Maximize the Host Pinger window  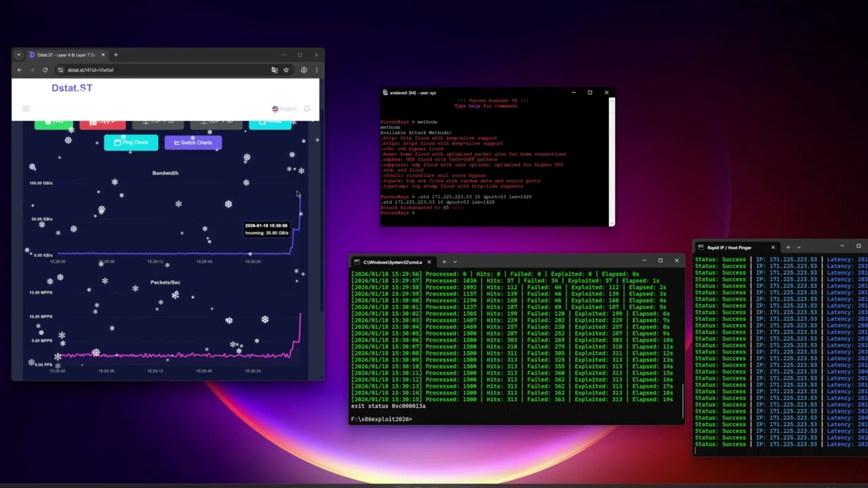click(x=859, y=246)
